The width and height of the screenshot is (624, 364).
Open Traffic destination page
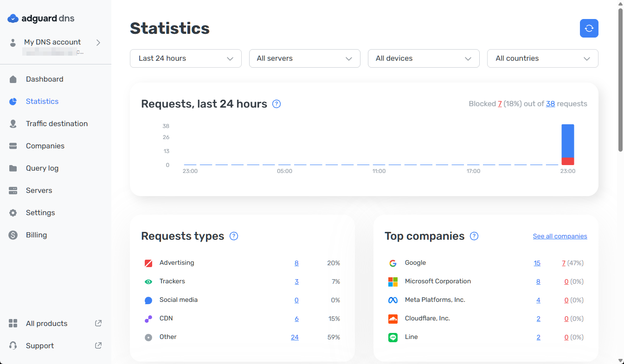coord(56,124)
